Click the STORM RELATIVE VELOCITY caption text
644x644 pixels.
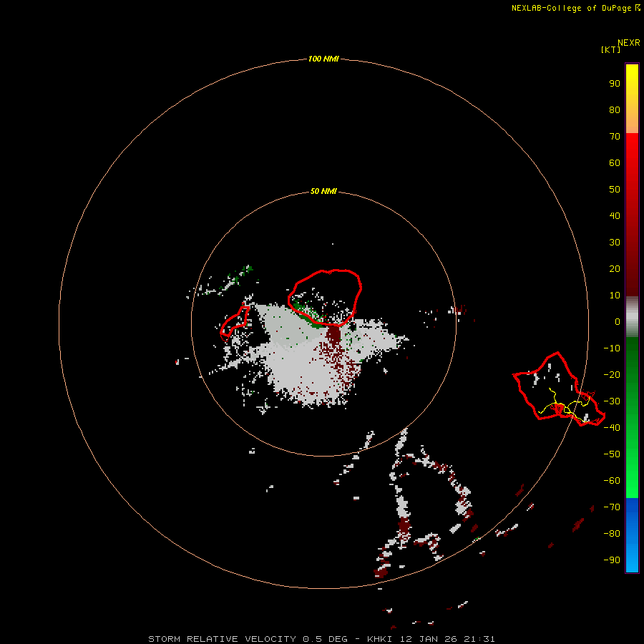321,639
